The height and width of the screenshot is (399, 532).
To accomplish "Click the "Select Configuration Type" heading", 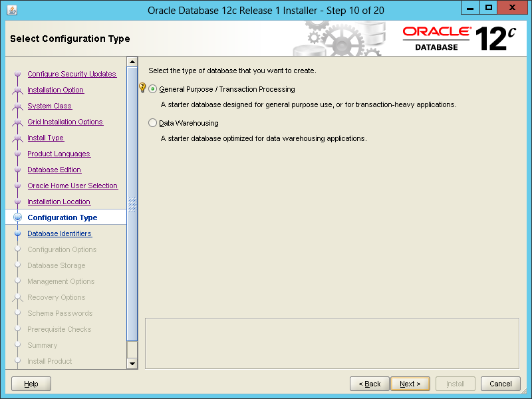I will tap(70, 39).
